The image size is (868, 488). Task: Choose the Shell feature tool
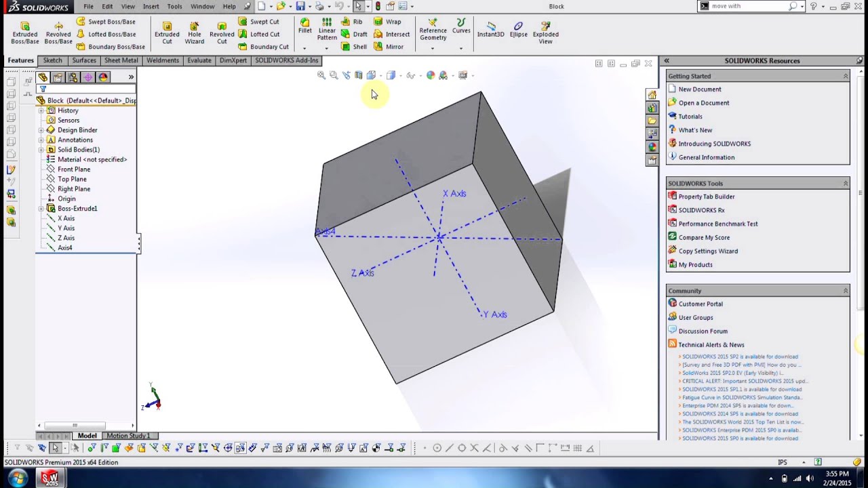(354, 47)
